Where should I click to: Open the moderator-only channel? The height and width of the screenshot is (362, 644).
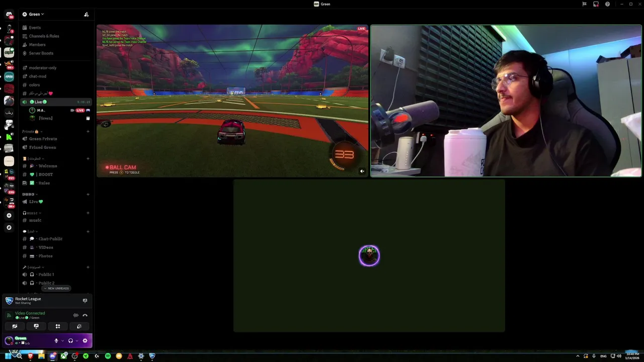pos(55,68)
